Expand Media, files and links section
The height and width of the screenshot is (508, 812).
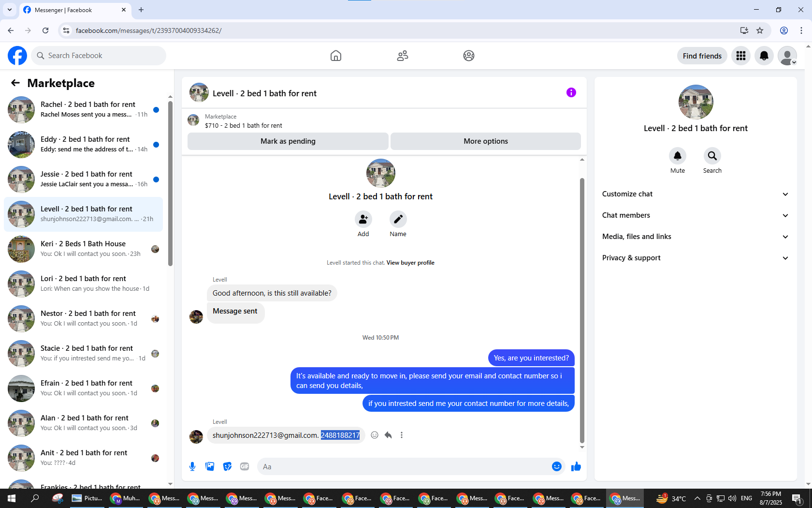click(696, 237)
